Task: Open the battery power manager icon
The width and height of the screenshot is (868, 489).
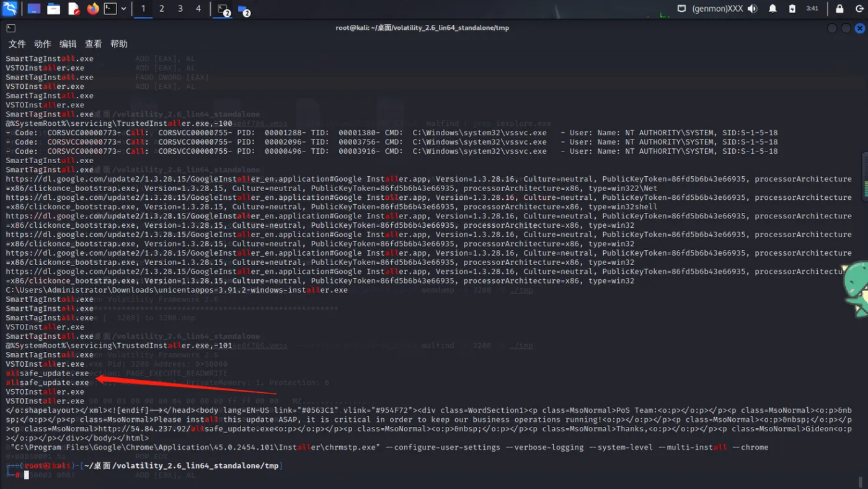Action: [792, 9]
